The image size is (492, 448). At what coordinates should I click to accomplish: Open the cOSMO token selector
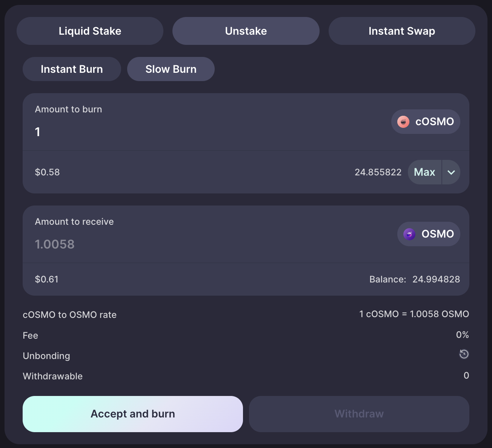[x=426, y=122]
